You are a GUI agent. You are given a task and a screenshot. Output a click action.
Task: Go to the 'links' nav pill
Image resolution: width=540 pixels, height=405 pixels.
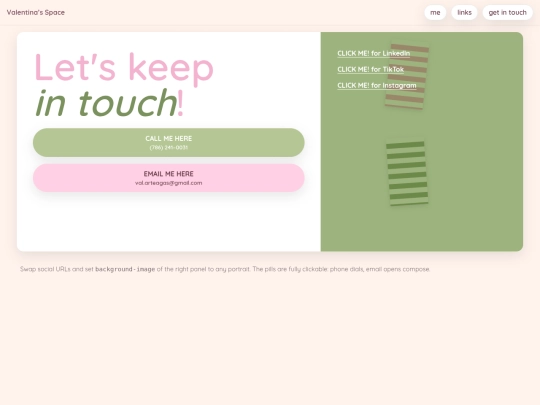464,12
